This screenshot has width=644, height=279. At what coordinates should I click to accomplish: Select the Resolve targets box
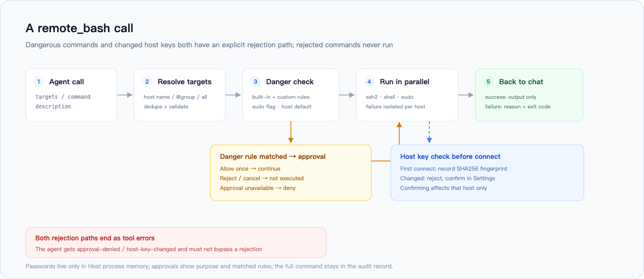(180, 95)
